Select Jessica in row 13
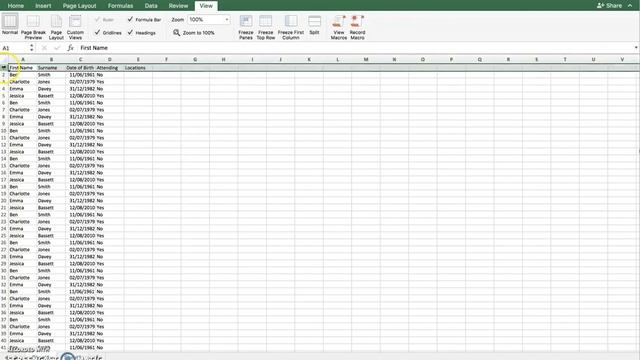Viewport: 640px width, 360px height. (22, 151)
